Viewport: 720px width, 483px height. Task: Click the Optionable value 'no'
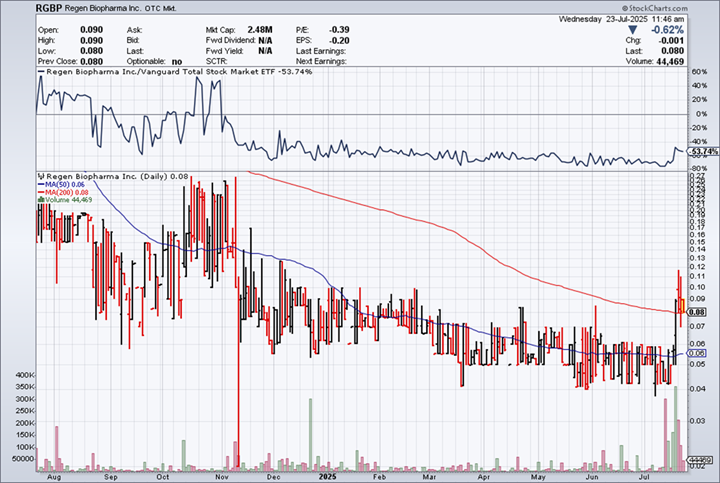tap(177, 62)
